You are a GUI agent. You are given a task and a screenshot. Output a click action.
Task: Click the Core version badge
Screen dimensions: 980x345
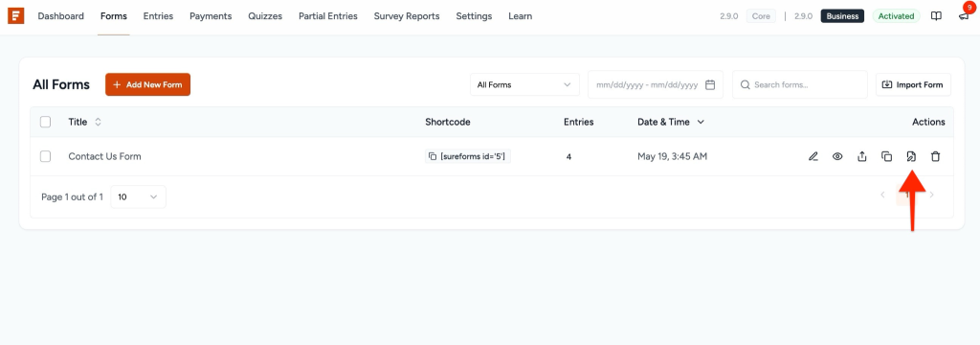pos(761,16)
